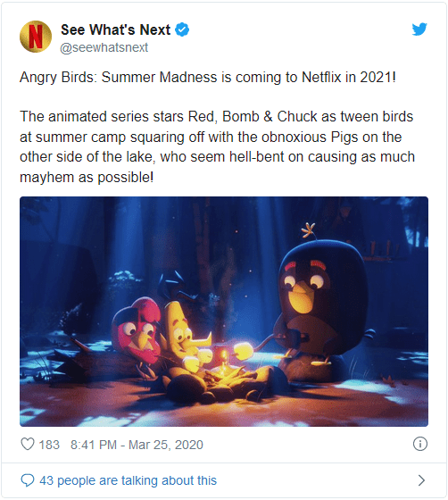The image size is (448, 500).
Task: Visit the @seewhatsnext handle
Action: (104, 47)
